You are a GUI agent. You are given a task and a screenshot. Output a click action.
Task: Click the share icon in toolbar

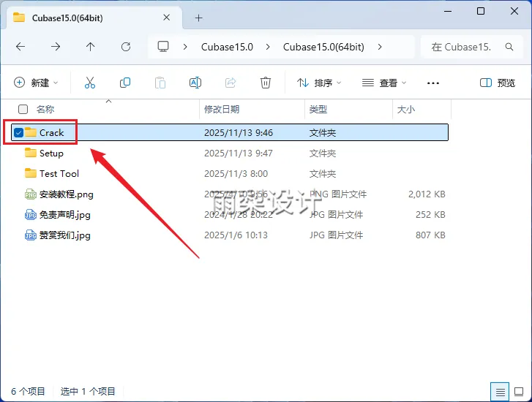231,83
